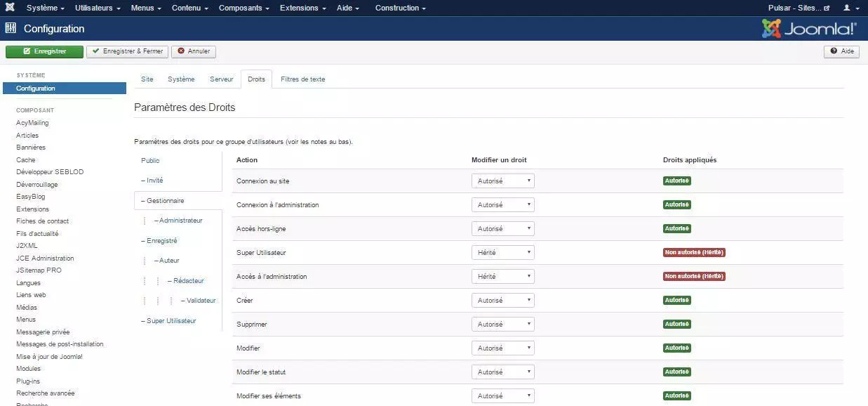Click the Joomla icon in top-left corner

click(x=10, y=8)
